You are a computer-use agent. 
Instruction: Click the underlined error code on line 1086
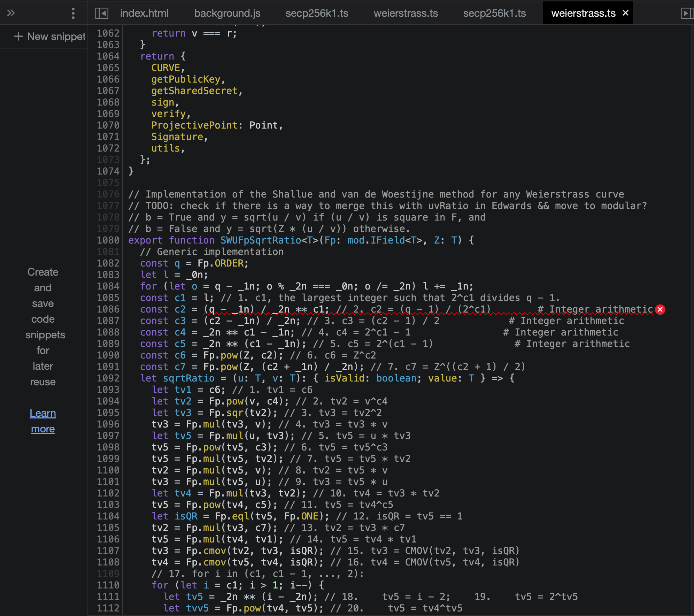(428, 309)
